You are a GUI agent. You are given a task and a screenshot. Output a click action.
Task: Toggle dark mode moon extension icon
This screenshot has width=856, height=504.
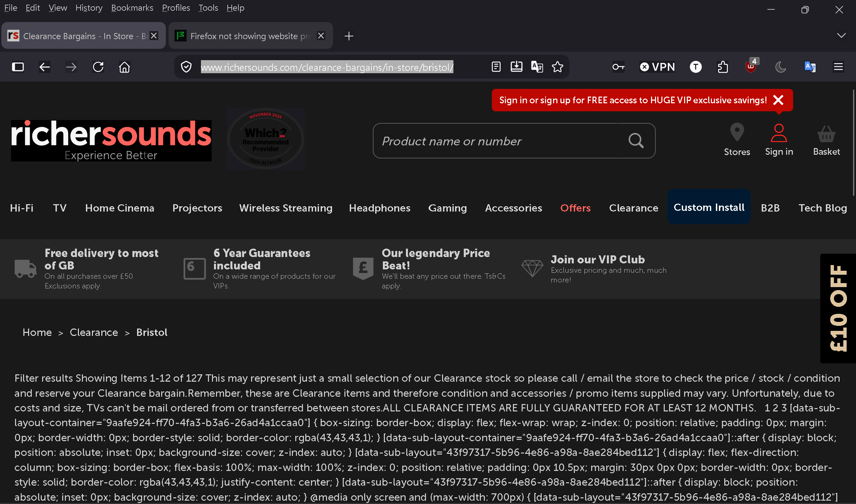780,67
